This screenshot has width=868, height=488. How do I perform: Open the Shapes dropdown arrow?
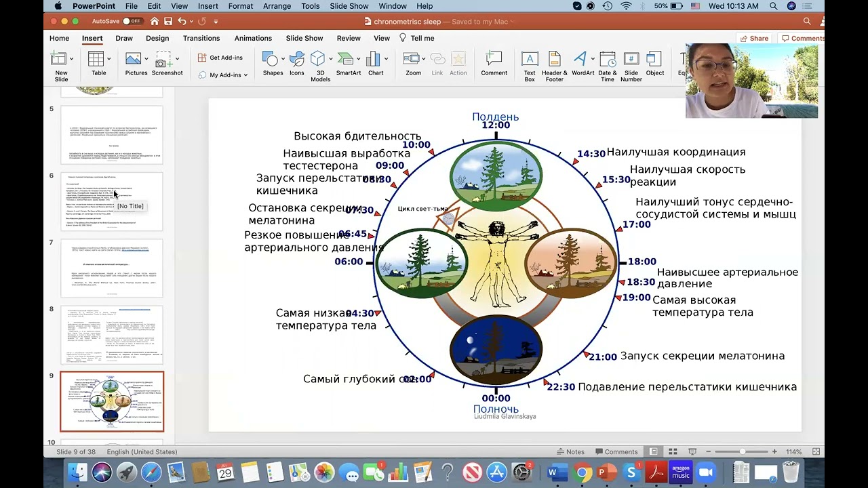282,60
